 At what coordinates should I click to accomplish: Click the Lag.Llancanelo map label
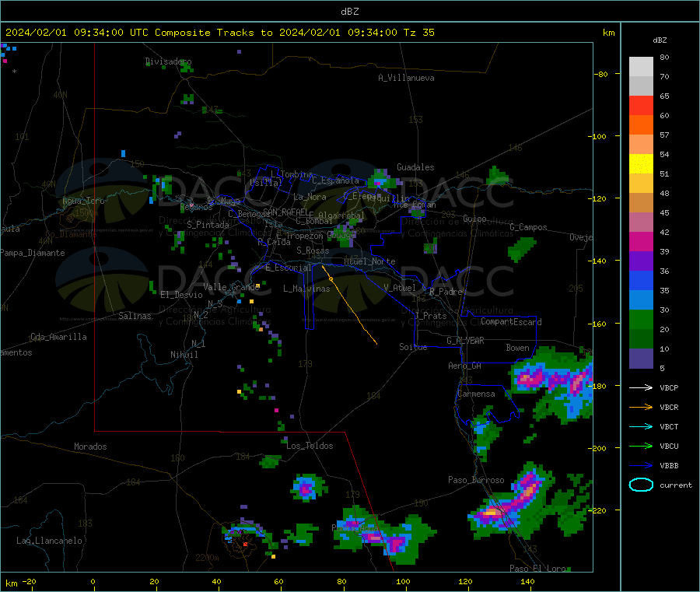pyautogui.click(x=49, y=541)
